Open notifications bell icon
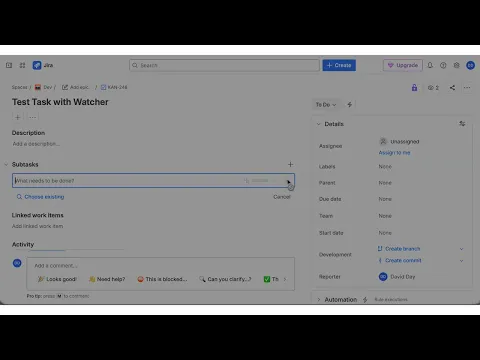Screen dimensions: 480x360 click(x=430, y=65)
